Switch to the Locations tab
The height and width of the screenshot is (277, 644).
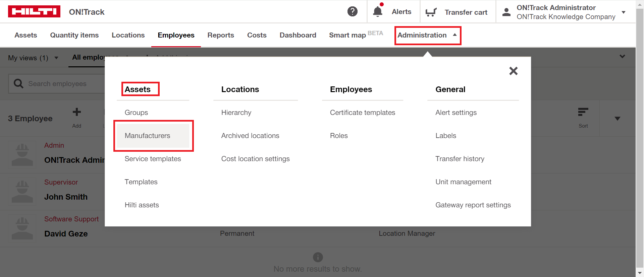tap(128, 35)
